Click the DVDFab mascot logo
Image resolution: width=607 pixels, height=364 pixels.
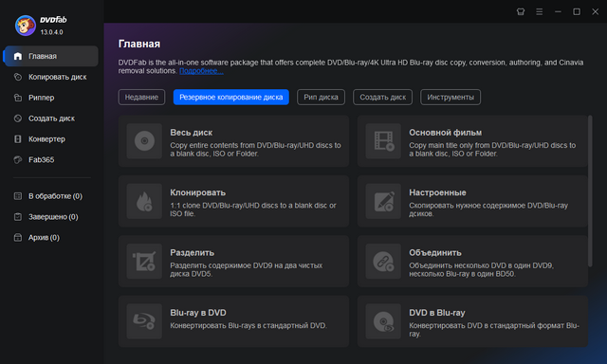click(26, 26)
